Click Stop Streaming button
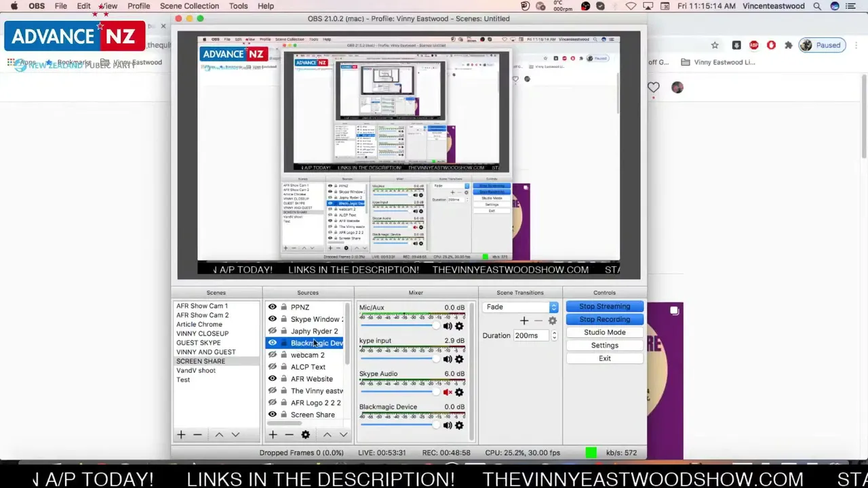Image resolution: width=868 pixels, height=488 pixels. (604, 306)
